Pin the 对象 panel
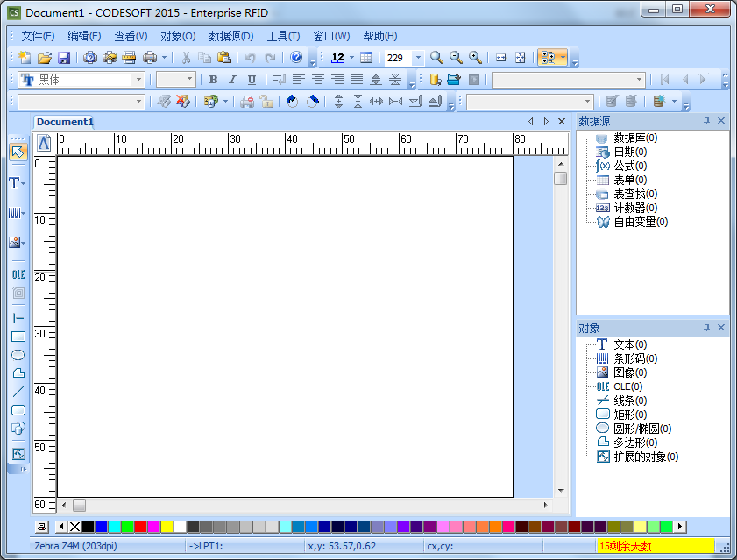The image size is (737, 560). pyautogui.click(x=706, y=328)
